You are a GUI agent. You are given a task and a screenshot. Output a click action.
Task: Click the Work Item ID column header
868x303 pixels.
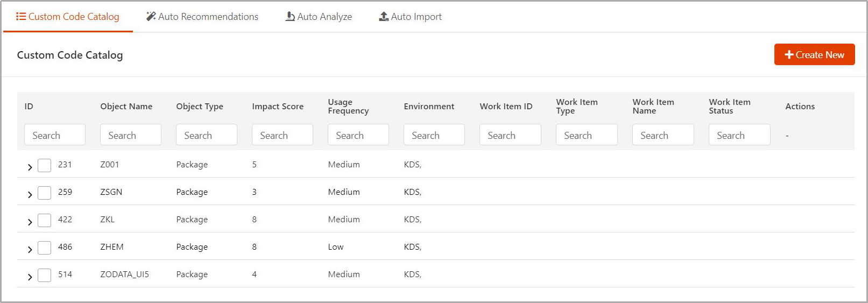click(x=506, y=107)
